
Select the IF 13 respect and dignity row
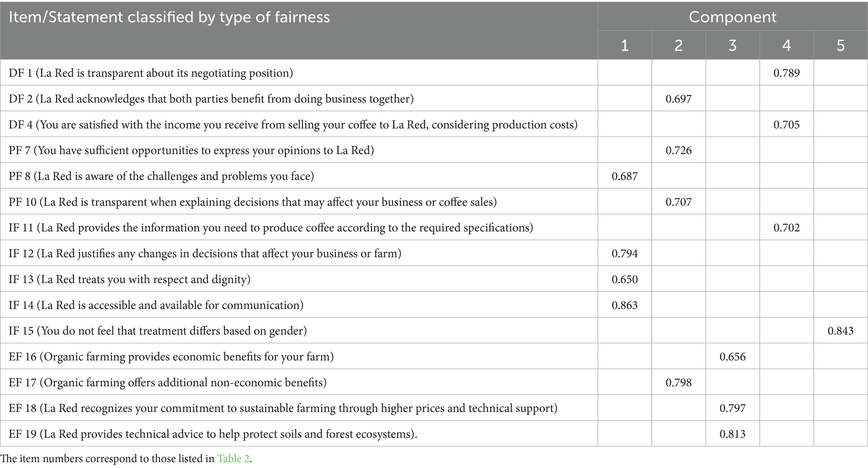tap(129, 279)
